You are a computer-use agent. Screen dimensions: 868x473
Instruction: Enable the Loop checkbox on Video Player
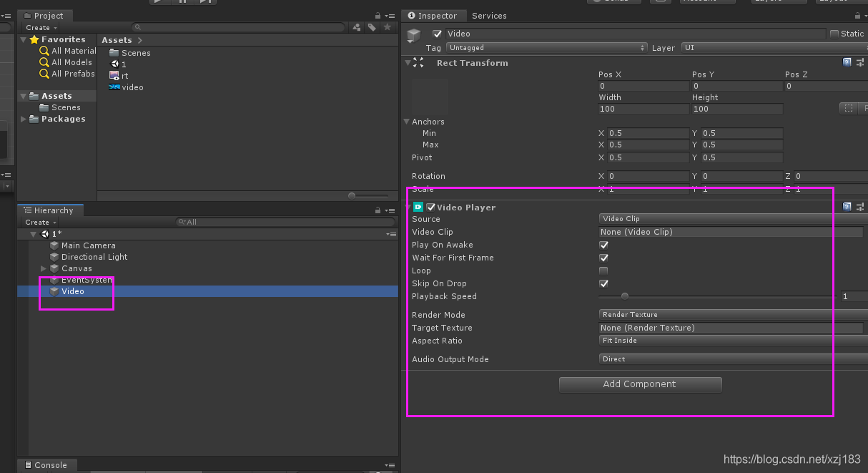[x=603, y=270]
